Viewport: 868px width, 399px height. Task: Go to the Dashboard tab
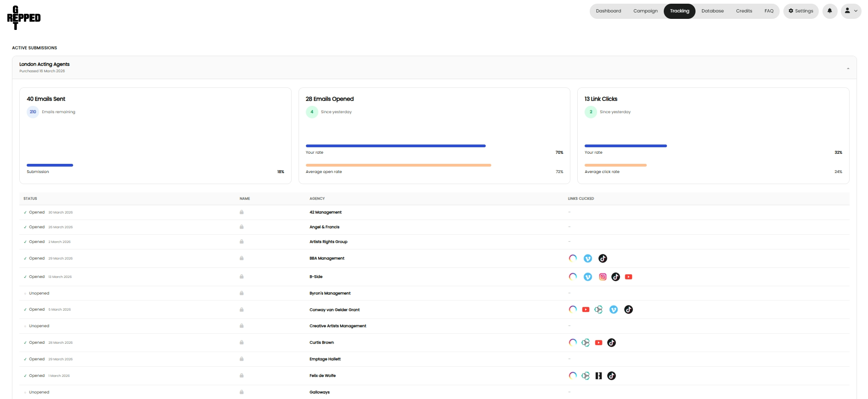coord(608,11)
